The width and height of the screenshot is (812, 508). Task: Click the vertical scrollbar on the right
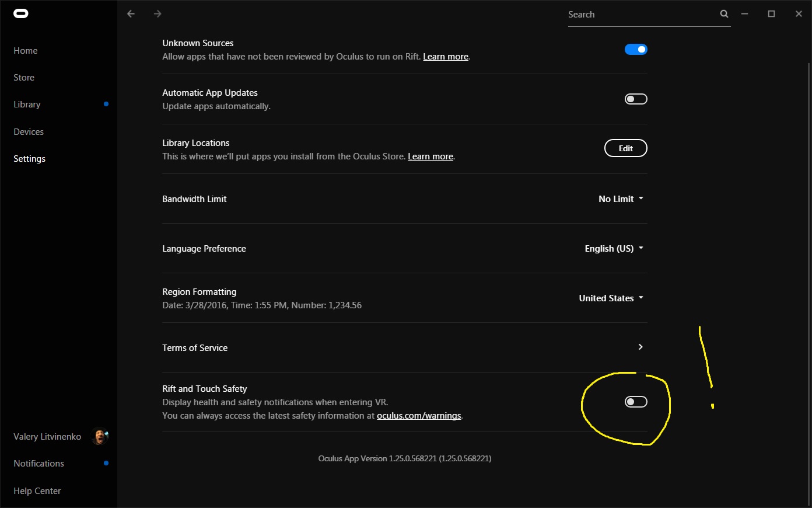pos(808,280)
